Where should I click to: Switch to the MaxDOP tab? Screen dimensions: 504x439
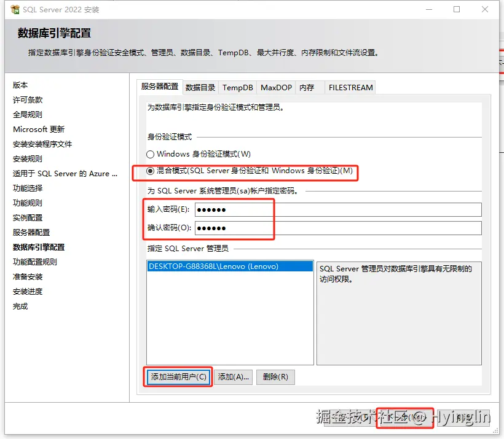coord(276,88)
